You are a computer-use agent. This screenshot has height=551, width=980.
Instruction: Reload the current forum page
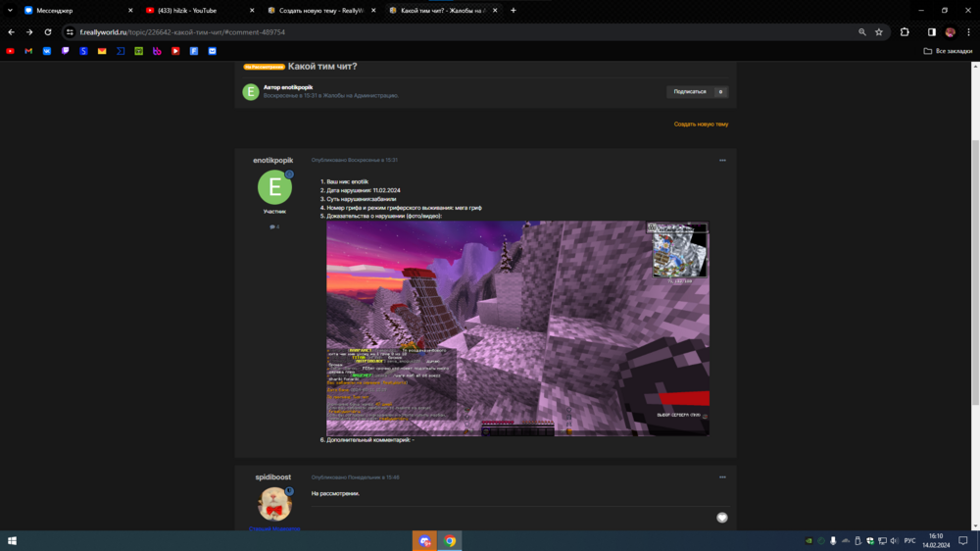(x=47, y=32)
